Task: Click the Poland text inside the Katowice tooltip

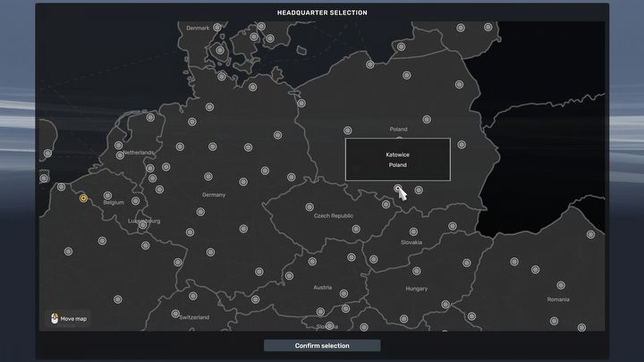Action: [x=397, y=165]
